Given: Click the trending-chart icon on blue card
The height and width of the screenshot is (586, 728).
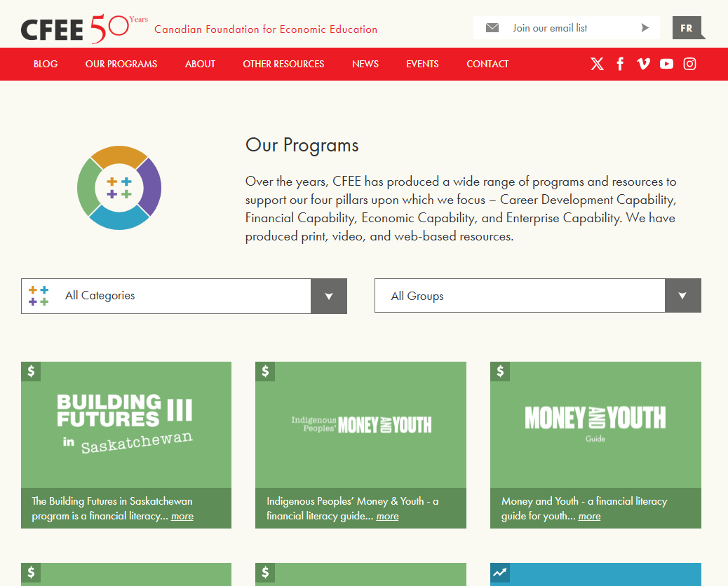Looking at the screenshot, I should click(500, 573).
